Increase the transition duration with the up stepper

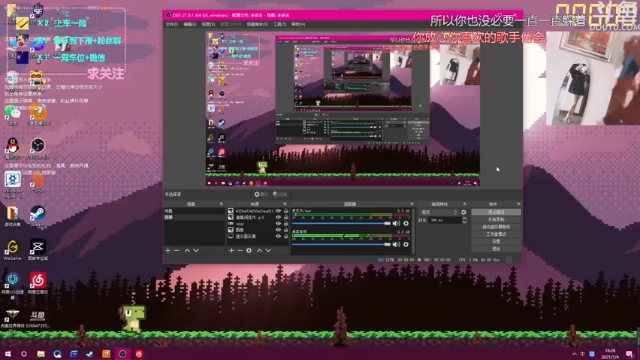(x=464, y=218)
